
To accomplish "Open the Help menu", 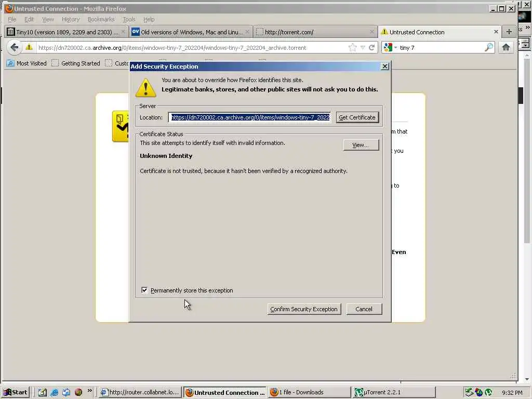I will click(x=149, y=19).
